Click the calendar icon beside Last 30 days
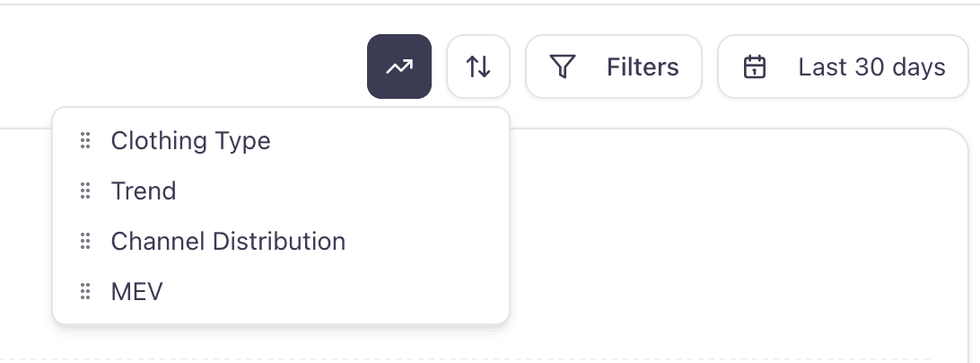 point(756,66)
